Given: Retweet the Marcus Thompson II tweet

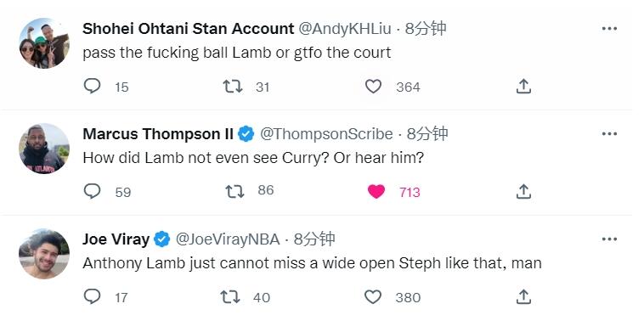Looking at the screenshot, I should (x=234, y=191).
